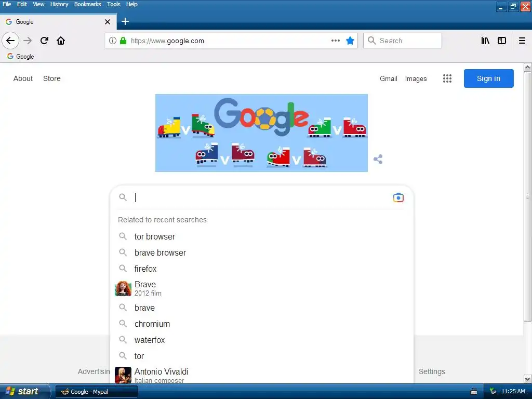The image size is (532, 399).
Task: Open the History menu
Action: (x=59, y=4)
